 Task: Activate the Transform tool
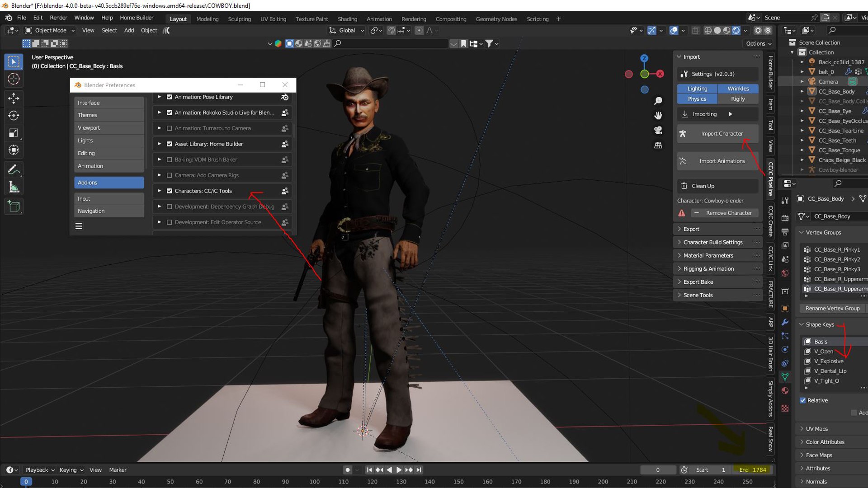click(x=14, y=150)
